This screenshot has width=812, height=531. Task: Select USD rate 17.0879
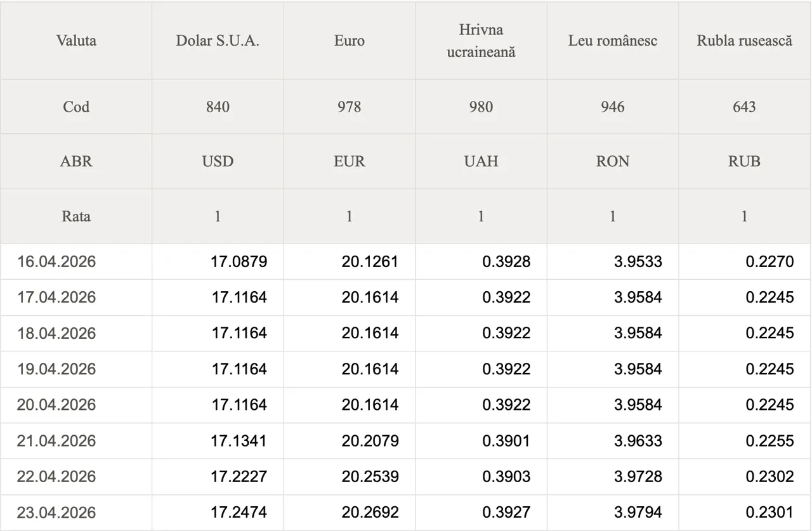point(239,261)
